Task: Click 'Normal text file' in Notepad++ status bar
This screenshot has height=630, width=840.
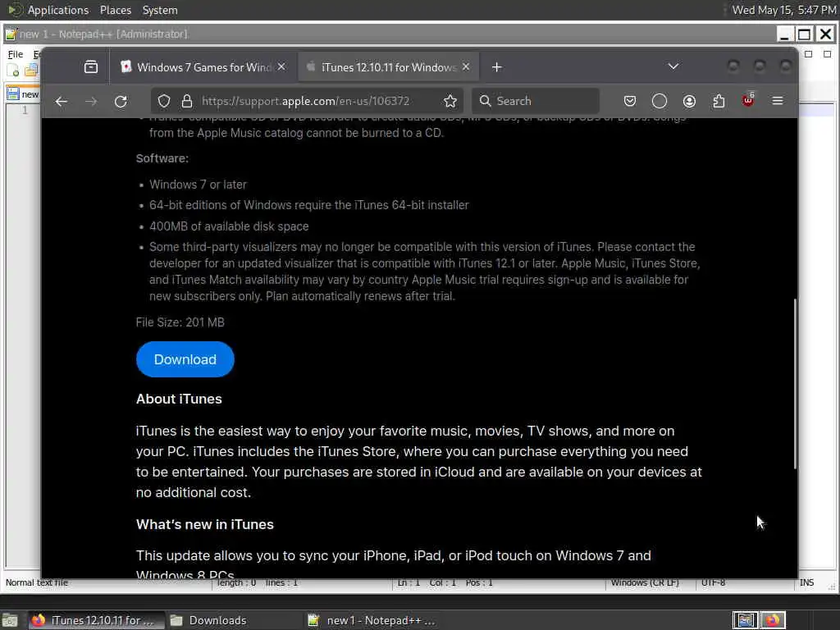Action: click(x=37, y=583)
